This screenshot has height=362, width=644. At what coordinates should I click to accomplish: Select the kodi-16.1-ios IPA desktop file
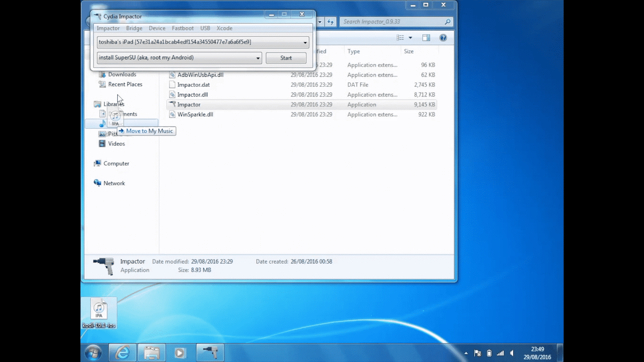(99, 313)
